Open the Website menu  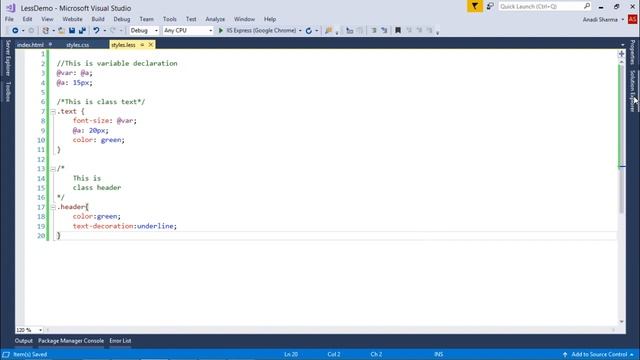[72, 19]
